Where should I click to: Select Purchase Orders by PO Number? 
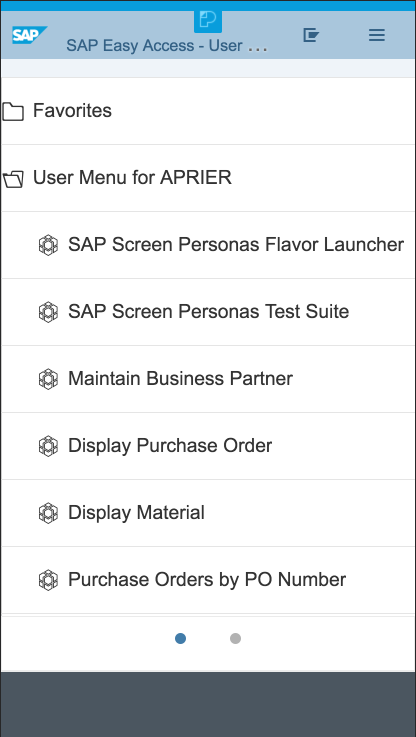[207, 580]
